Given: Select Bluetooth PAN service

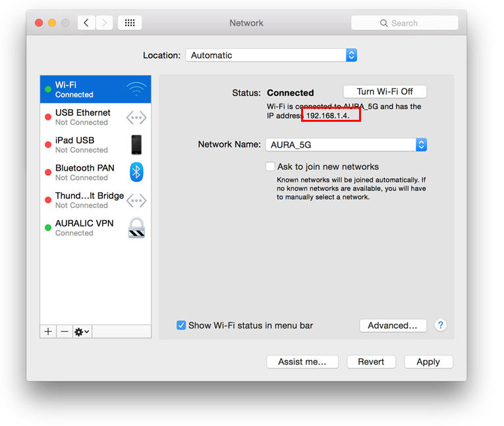Looking at the screenshot, I should [x=96, y=173].
